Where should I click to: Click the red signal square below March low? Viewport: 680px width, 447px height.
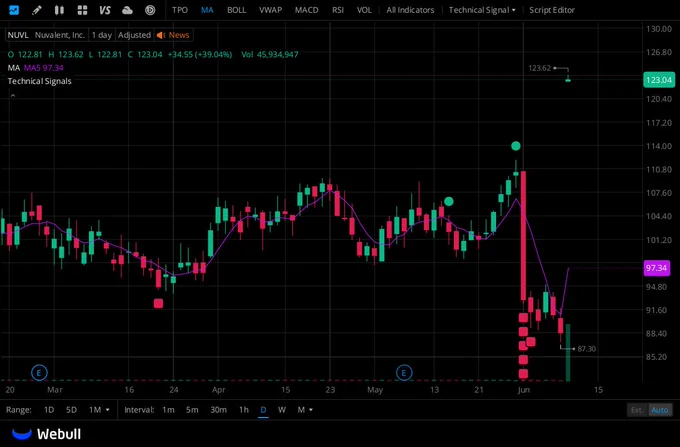click(158, 303)
